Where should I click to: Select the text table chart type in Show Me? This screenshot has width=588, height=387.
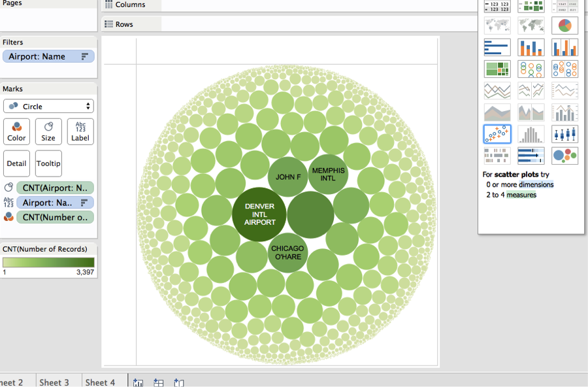[497, 7]
